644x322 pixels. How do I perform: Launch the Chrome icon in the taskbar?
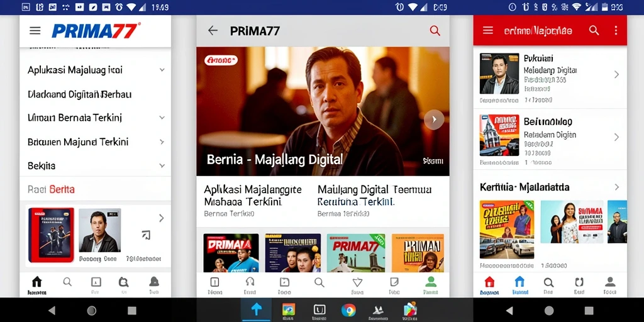coord(348,310)
